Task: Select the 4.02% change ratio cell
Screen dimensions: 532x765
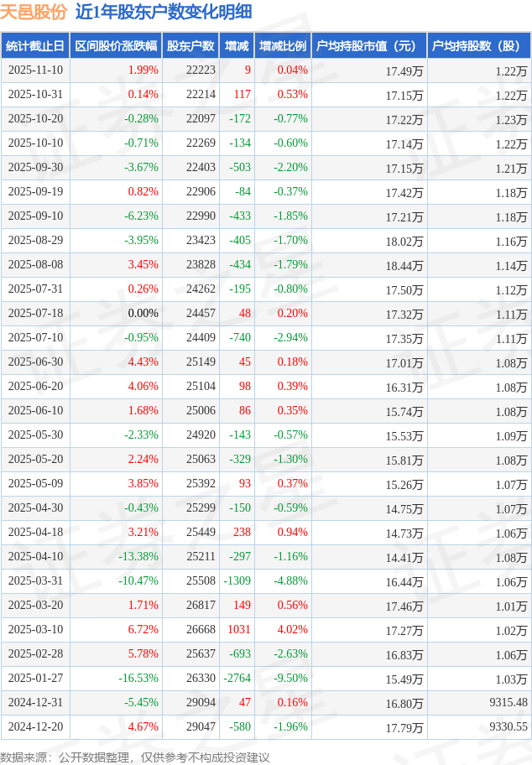Action: [x=292, y=630]
